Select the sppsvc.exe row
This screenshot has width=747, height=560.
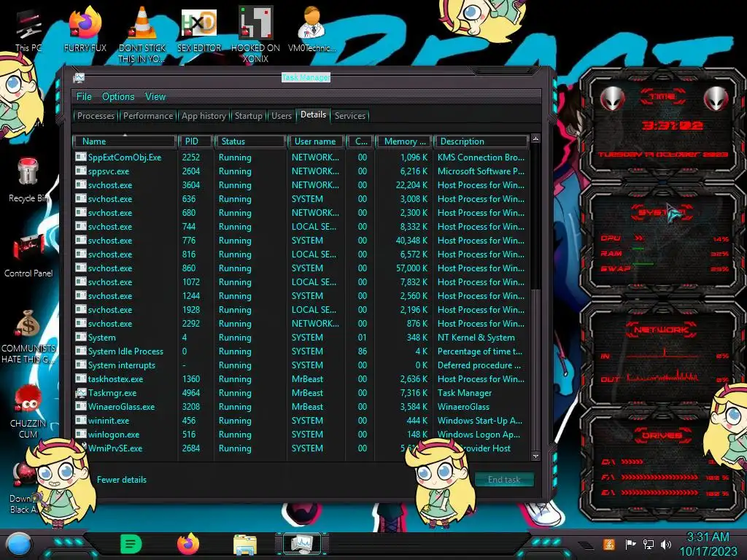[301, 171]
